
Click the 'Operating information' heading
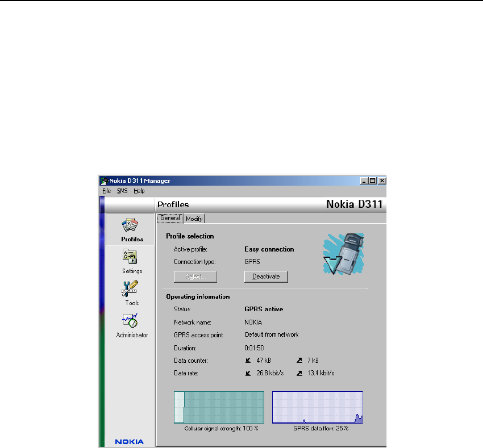pyautogui.click(x=198, y=296)
